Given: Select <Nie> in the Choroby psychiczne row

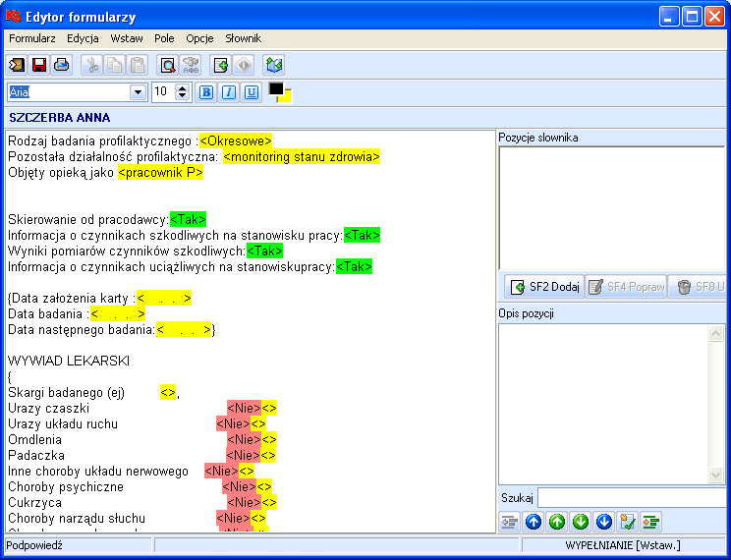Looking at the screenshot, I should [x=240, y=486].
